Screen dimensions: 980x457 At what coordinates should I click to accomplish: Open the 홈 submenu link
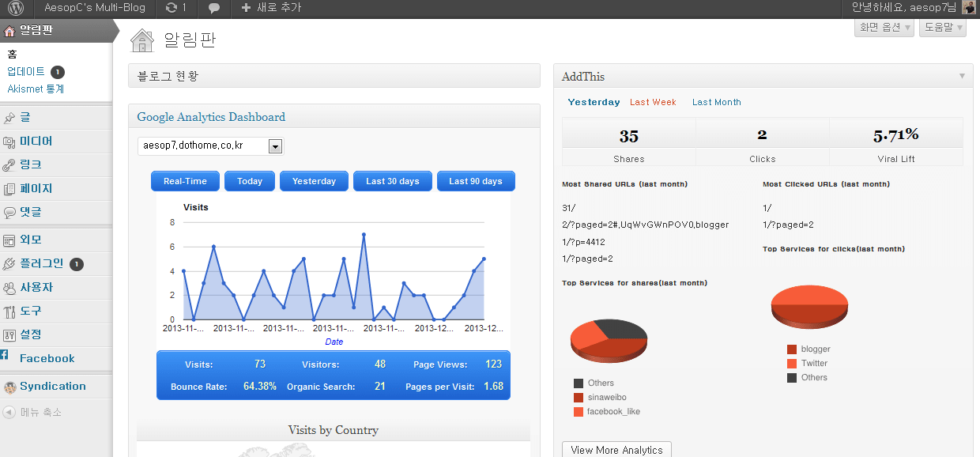(x=12, y=55)
